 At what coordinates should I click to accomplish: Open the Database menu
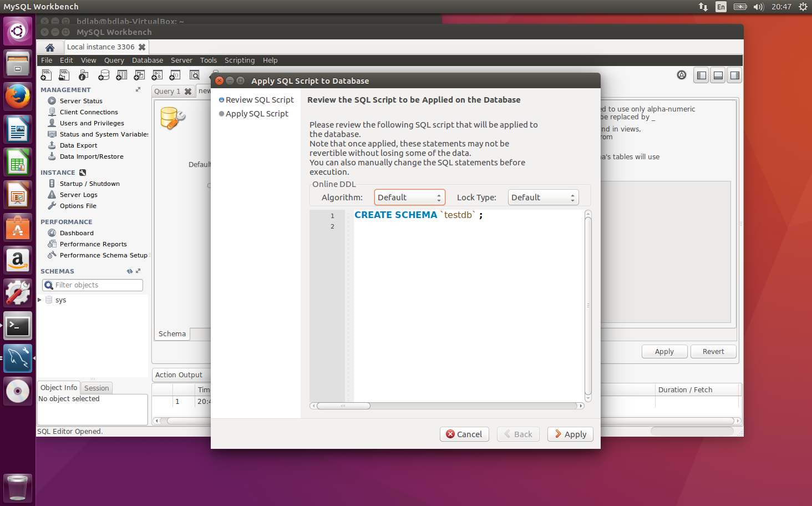(x=148, y=60)
